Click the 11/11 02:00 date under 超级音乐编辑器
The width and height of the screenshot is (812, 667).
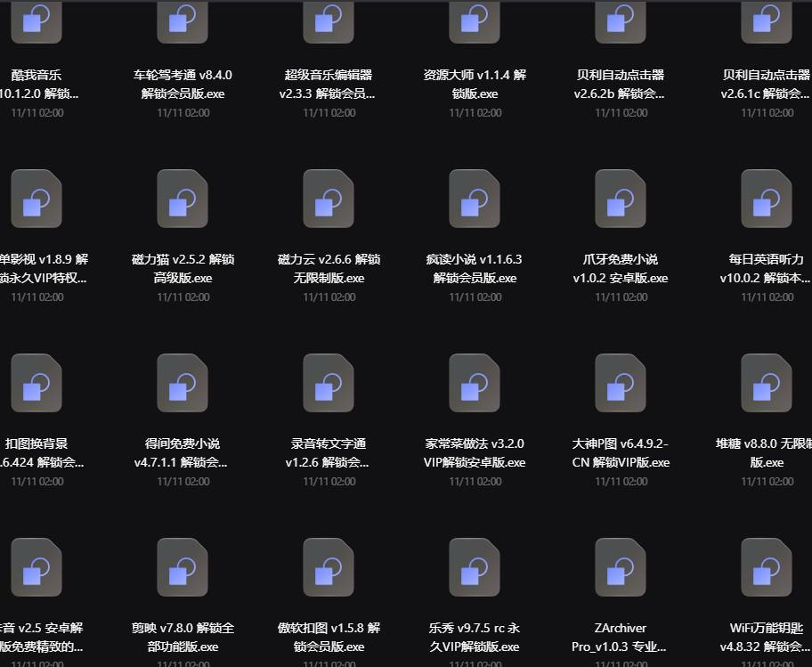click(x=329, y=113)
